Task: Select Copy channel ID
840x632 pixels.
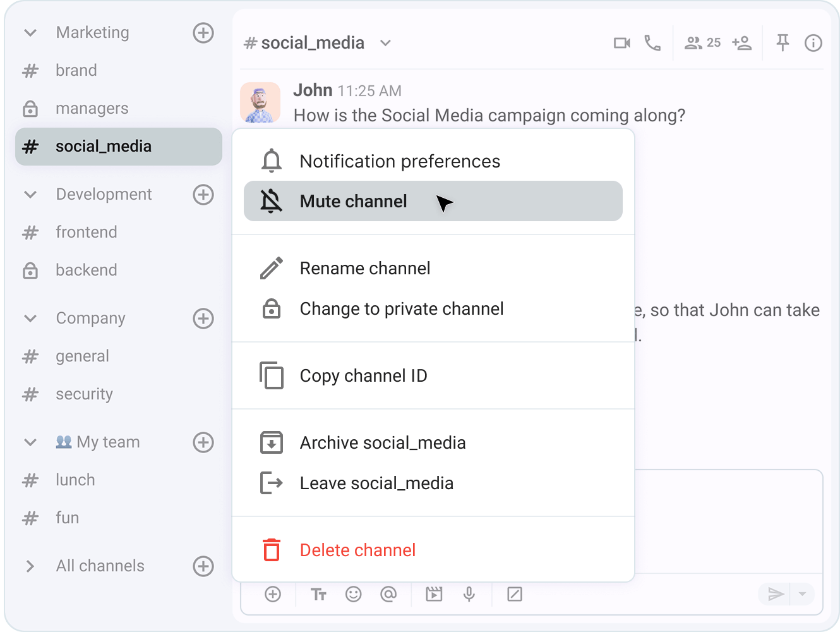Action: [363, 375]
